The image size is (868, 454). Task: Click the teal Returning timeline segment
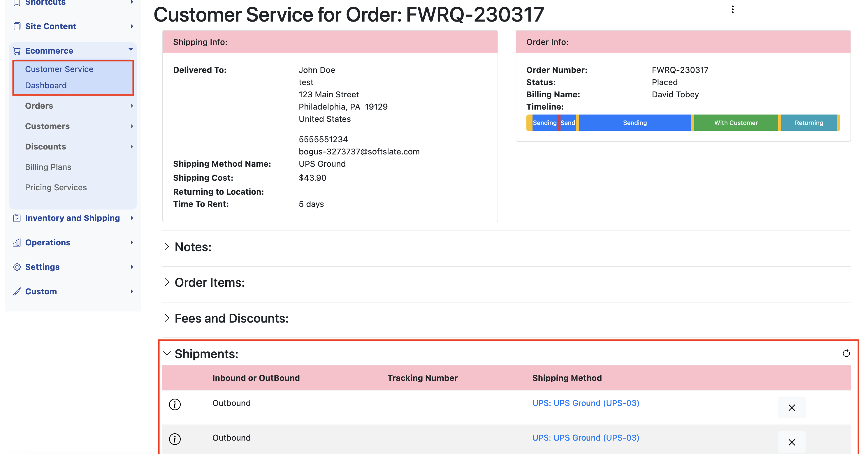(809, 123)
